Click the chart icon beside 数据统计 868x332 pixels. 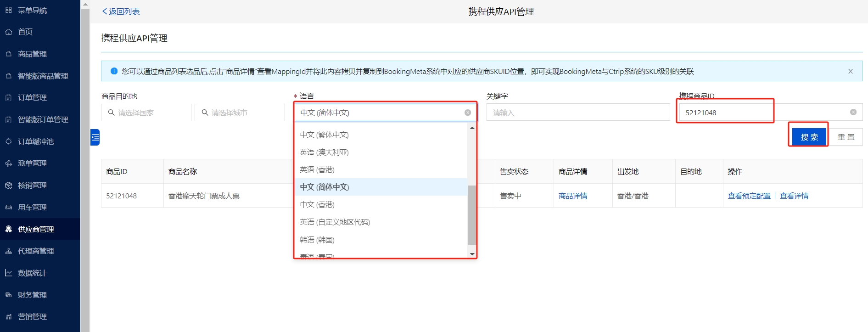pyautogui.click(x=8, y=273)
